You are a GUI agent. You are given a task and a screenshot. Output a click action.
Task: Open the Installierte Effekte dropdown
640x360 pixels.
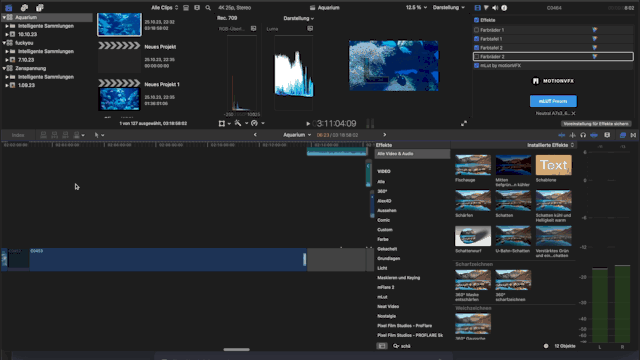(x=550, y=145)
